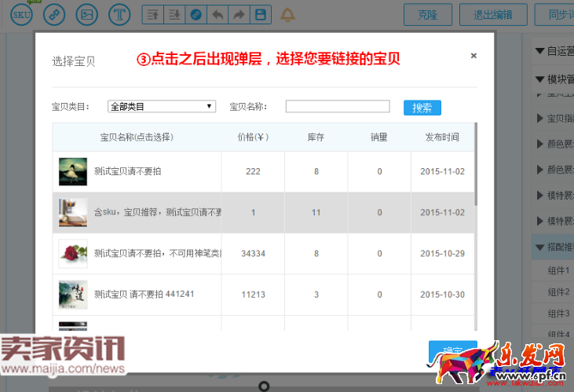Select item 含sku，宝贝推荐
574x392 pixels.
coord(157,212)
